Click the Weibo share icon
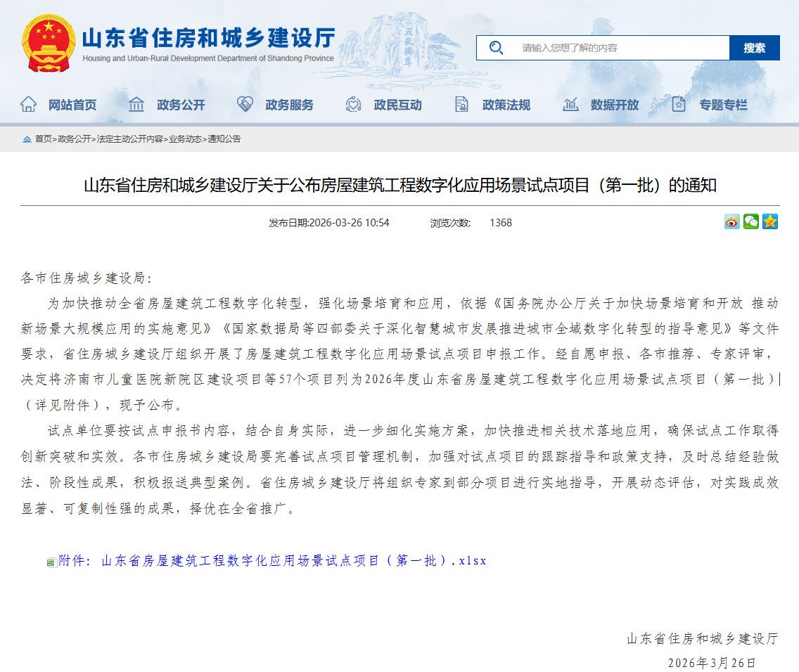799x672 pixels. coord(731,221)
